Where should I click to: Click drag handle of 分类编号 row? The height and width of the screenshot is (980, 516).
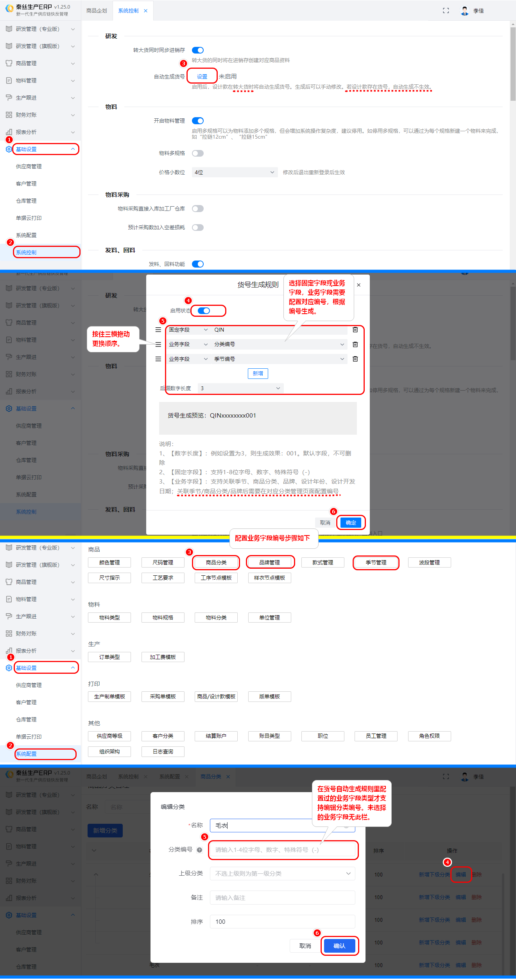(x=158, y=345)
